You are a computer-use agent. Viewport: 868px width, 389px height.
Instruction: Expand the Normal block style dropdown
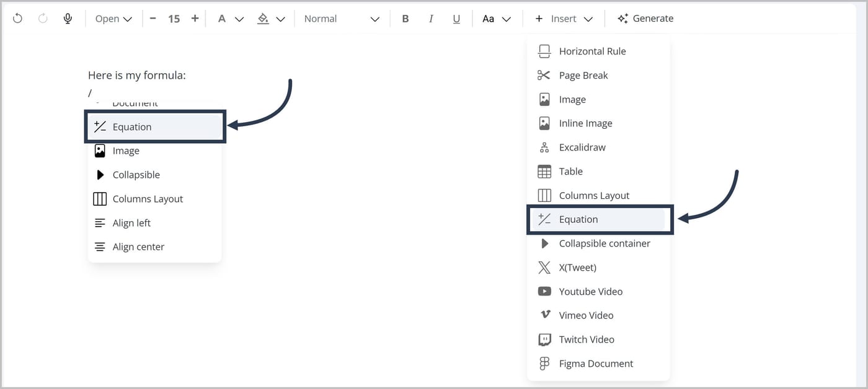click(x=342, y=19)
